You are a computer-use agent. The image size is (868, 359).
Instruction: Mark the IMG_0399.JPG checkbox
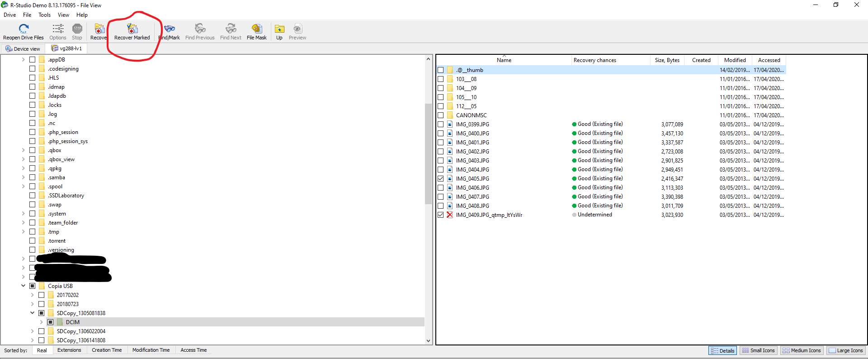pyautogui.click(x=441, y=124)
